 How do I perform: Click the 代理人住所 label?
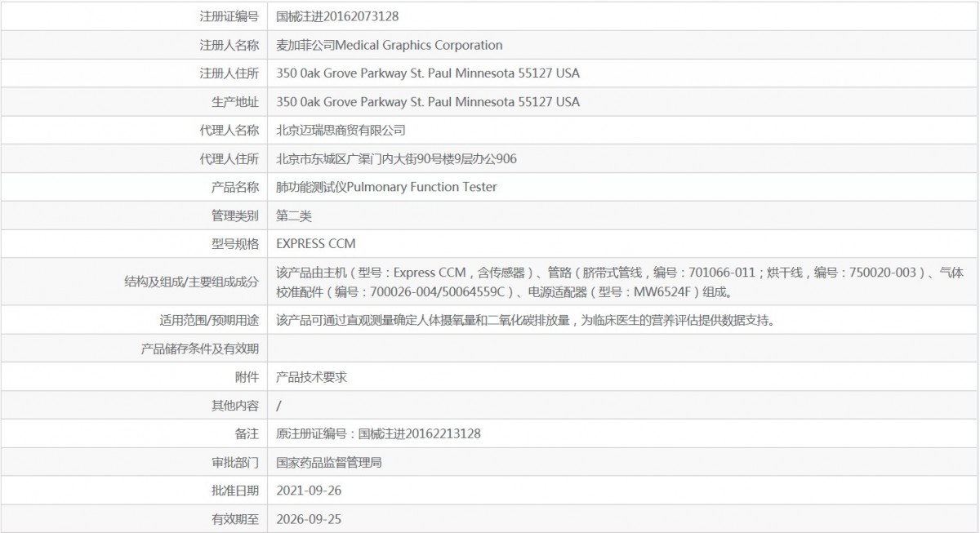[x=229, y=158]
